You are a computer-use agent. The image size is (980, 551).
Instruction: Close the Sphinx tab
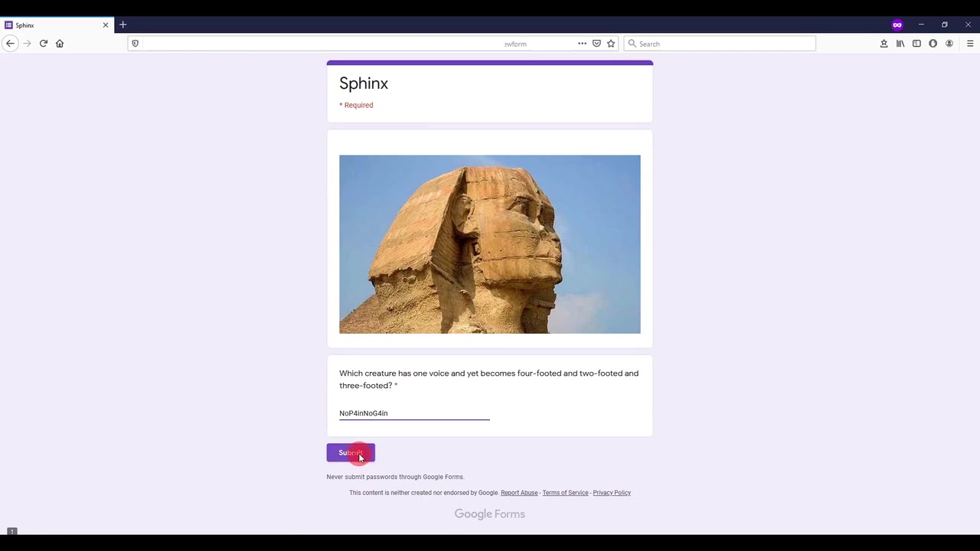pos(106,25)
